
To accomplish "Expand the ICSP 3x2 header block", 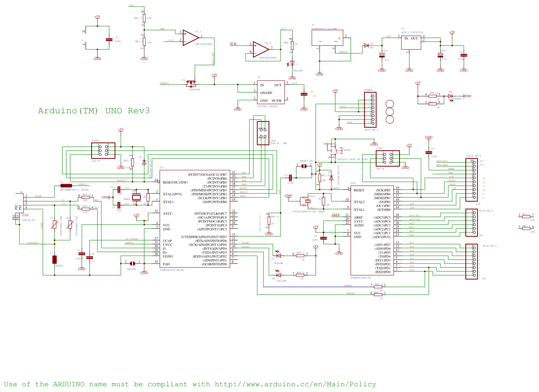I will point(388,158).
